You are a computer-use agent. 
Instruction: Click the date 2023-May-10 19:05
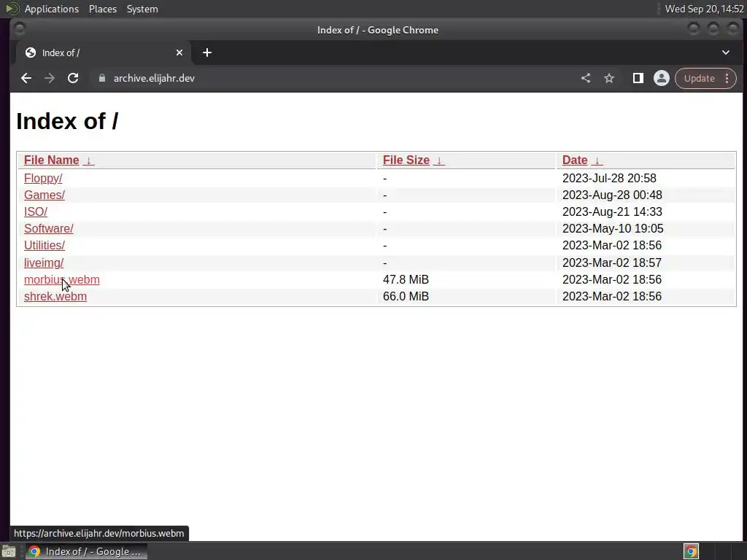pos(613,228)
